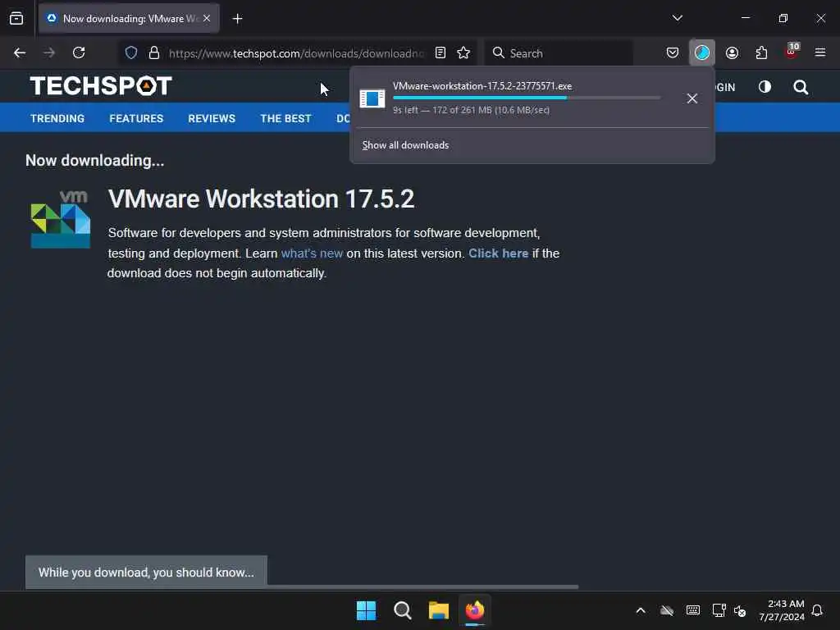840x630 pixels.
Task: Open the list all tabs chevron
Action: 677,18
